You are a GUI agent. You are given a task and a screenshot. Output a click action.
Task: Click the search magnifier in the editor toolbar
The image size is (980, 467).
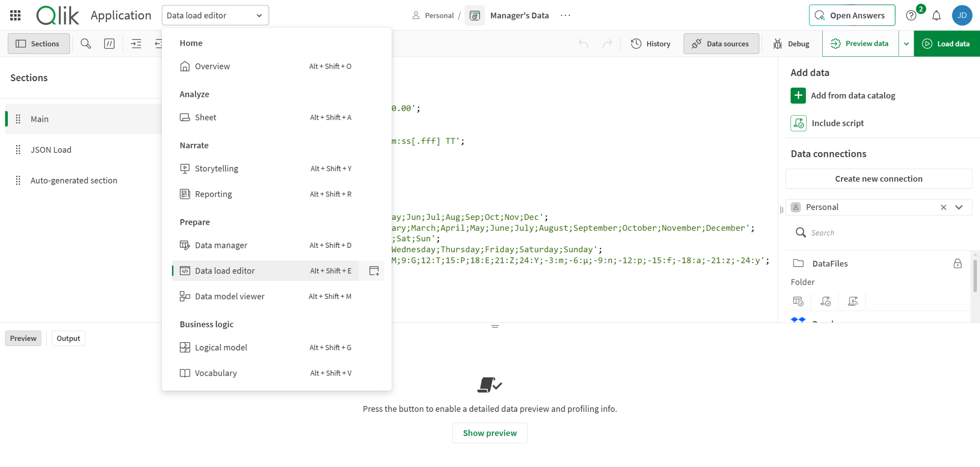pos(86,44)
